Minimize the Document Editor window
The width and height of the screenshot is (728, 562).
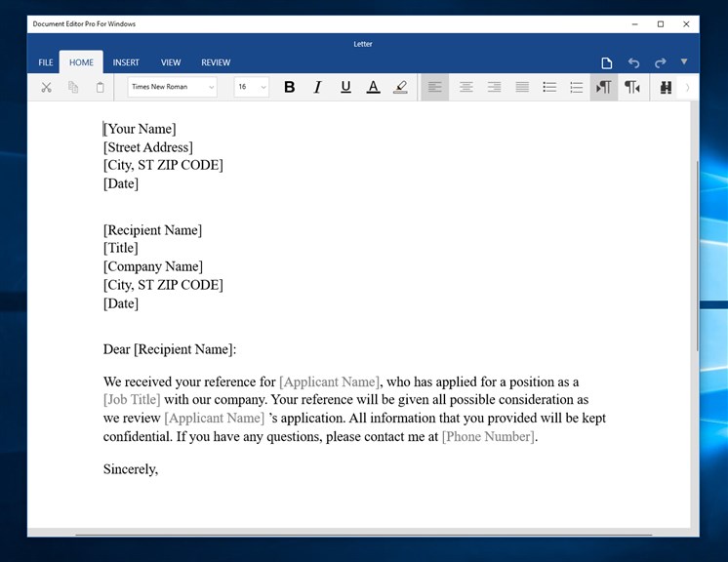pos(634,24)
